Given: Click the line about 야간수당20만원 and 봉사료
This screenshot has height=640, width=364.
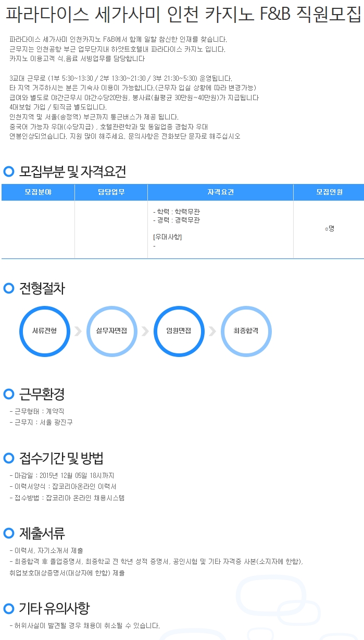Looking at the screenshot, I should pyautogui.click(x=134, y=97).
